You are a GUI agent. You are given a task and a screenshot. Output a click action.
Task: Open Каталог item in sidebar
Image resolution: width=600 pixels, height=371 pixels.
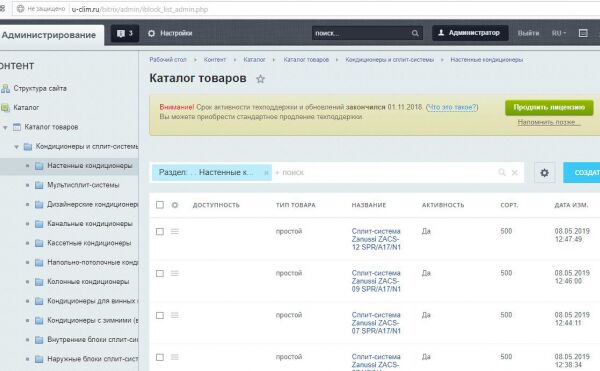pos(26,107)
